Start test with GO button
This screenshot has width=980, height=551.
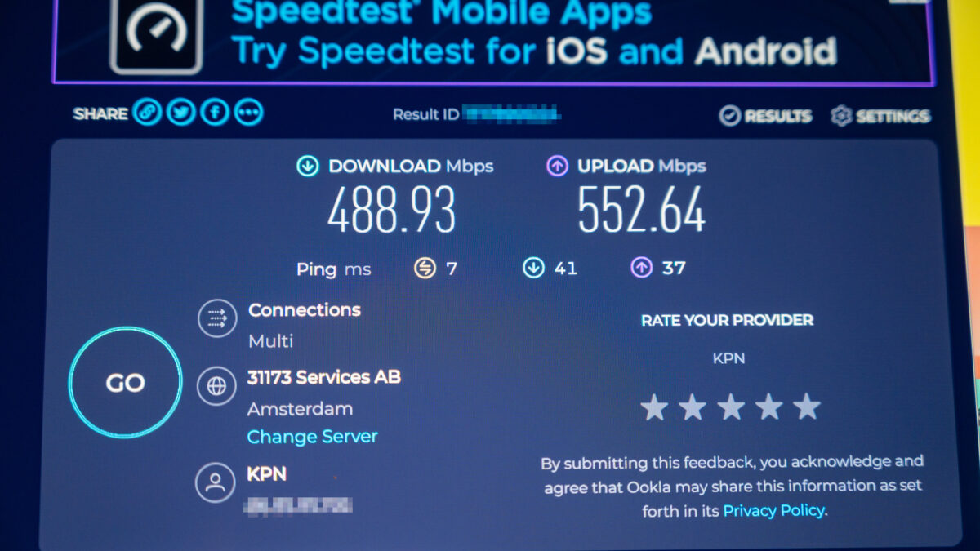[x=125, y=383]
